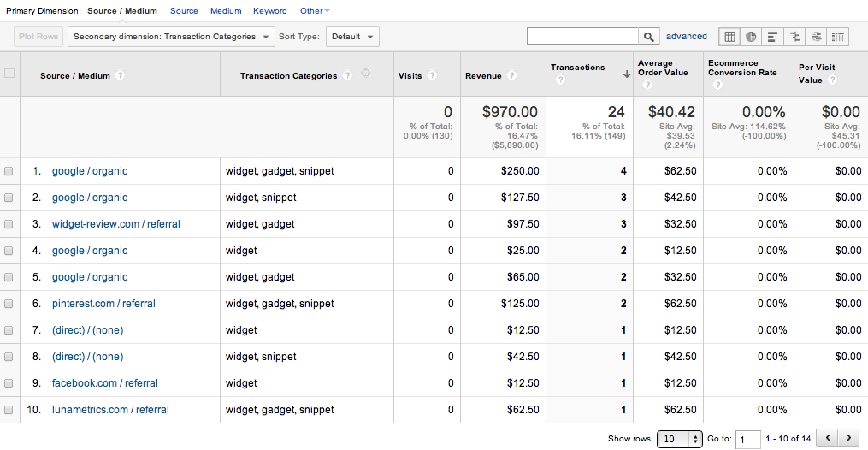Open help icon next to Transaction Categories header
Screen dimensions: 868x450
click(x=348, y=75)
